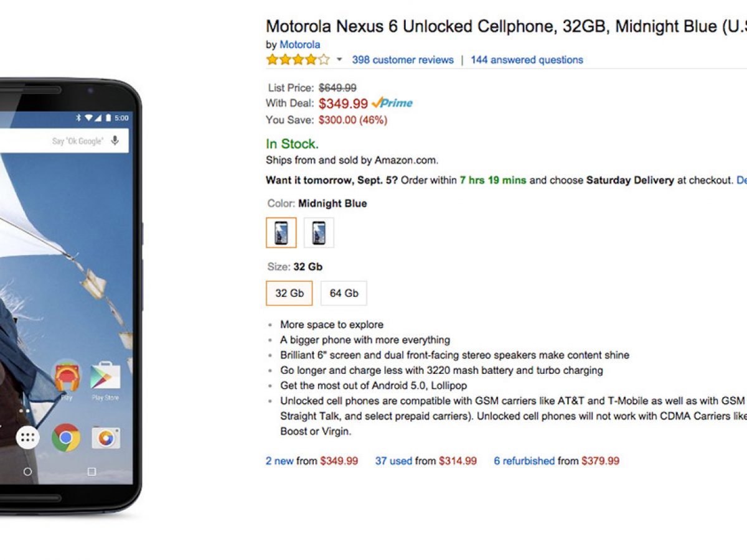Click the Motorola brand link

click(x=299, y=45)
